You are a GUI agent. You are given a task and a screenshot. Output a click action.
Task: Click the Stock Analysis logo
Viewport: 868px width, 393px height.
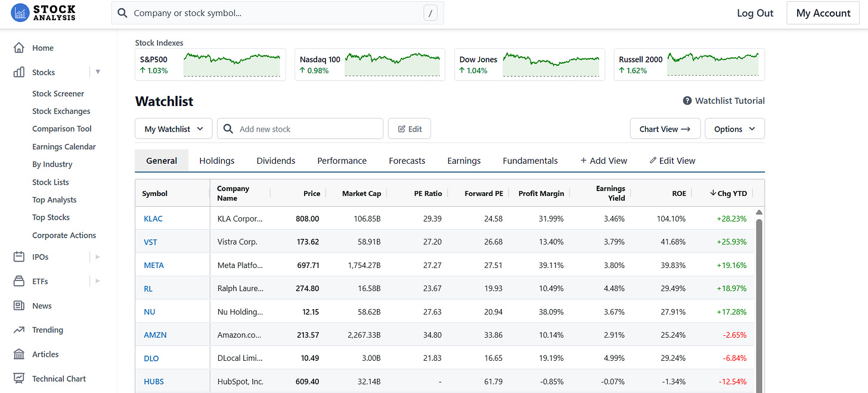pyautogui.click(x=44, y=13)
